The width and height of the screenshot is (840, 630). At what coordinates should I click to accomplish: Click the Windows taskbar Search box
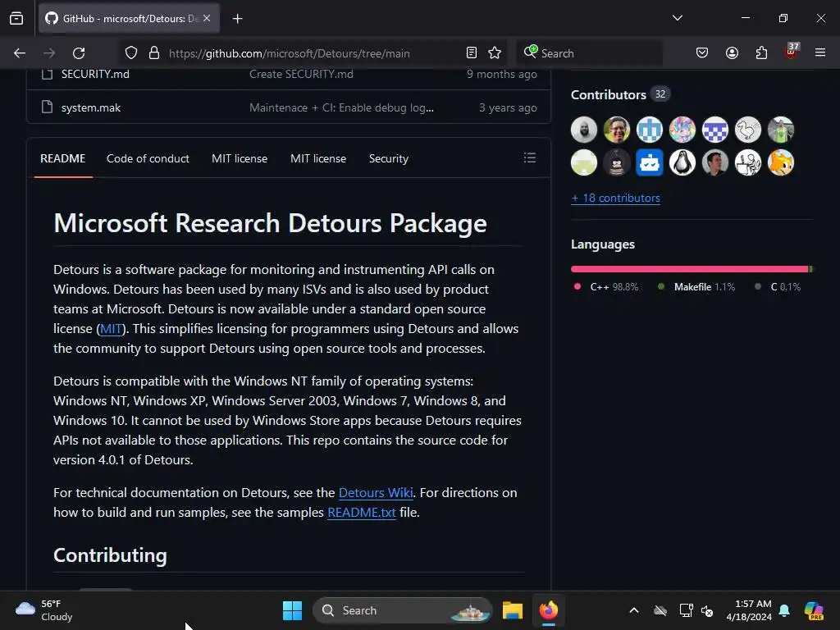[x=402, y=610]
